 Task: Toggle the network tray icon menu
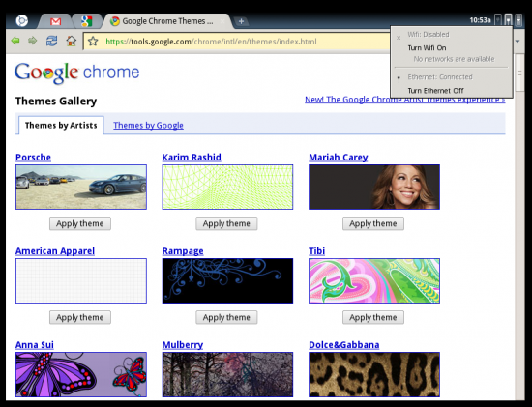coord(508,20)
